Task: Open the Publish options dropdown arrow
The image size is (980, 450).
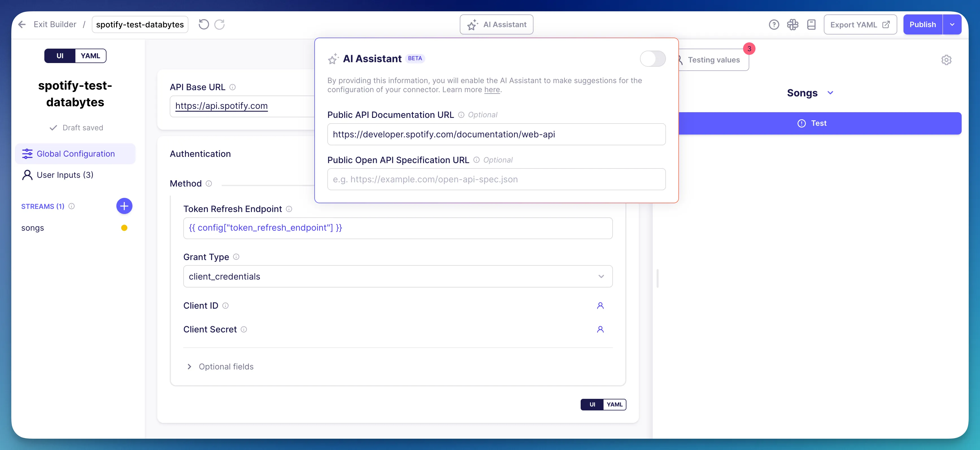Action: coord(952,25)
